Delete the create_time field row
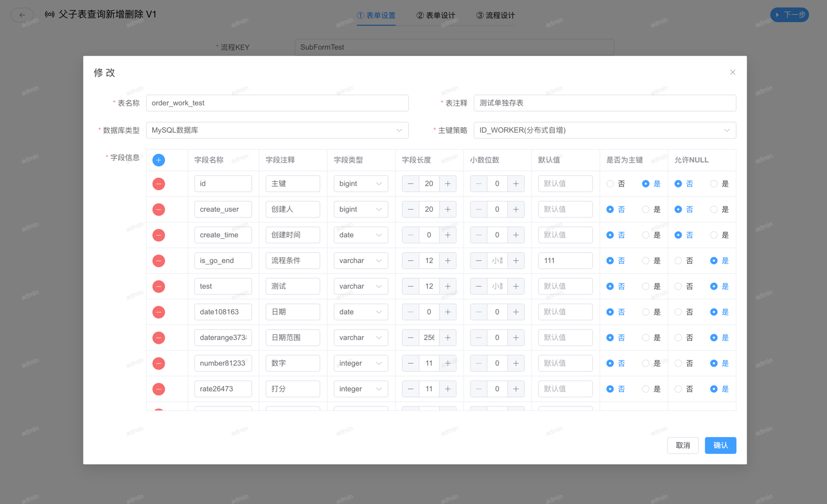 pos(158,235)
